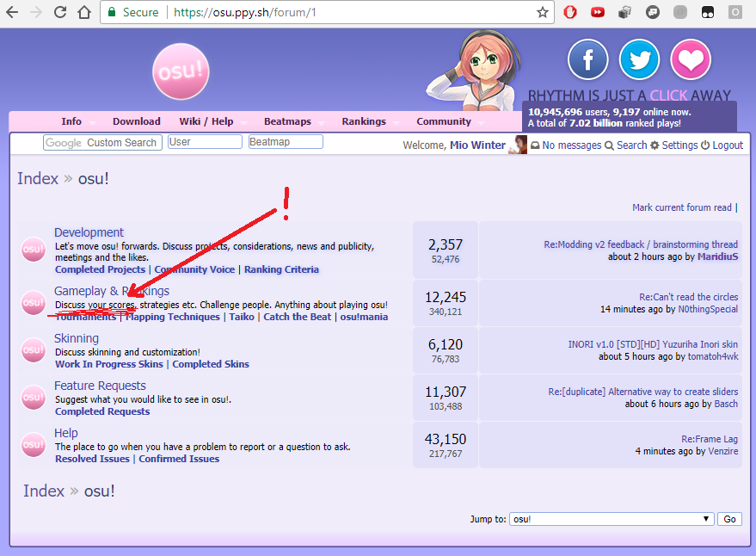This screenshot has width=756, height=556.
Task: Open the Twitter bird icon
Action: (639, 60)
